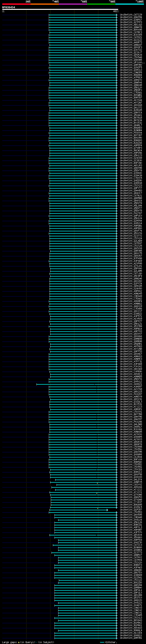Select hit UniRef100_Q38HU9
The height and width of the screenshot is (644, 146).
point(131,575)
